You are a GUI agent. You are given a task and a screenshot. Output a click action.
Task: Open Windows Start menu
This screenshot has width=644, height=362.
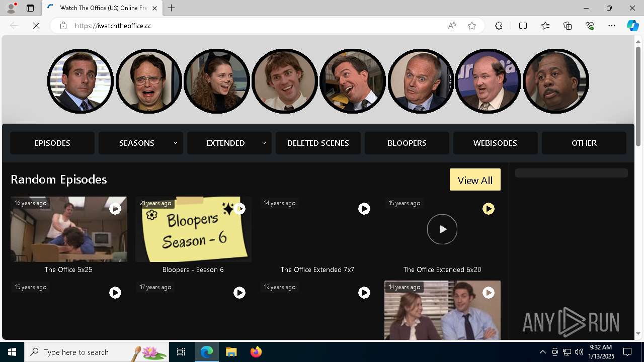[12, 352]
